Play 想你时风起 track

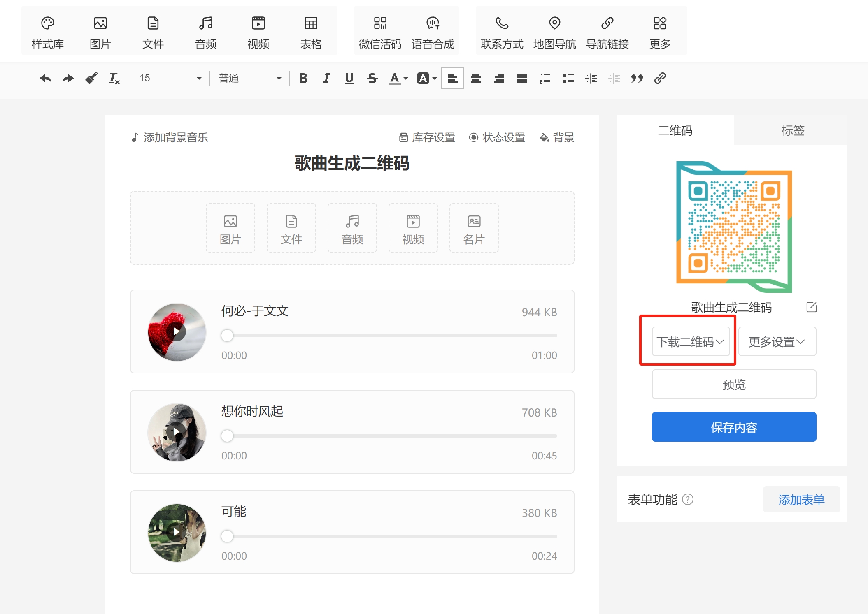tap(177, 432)
